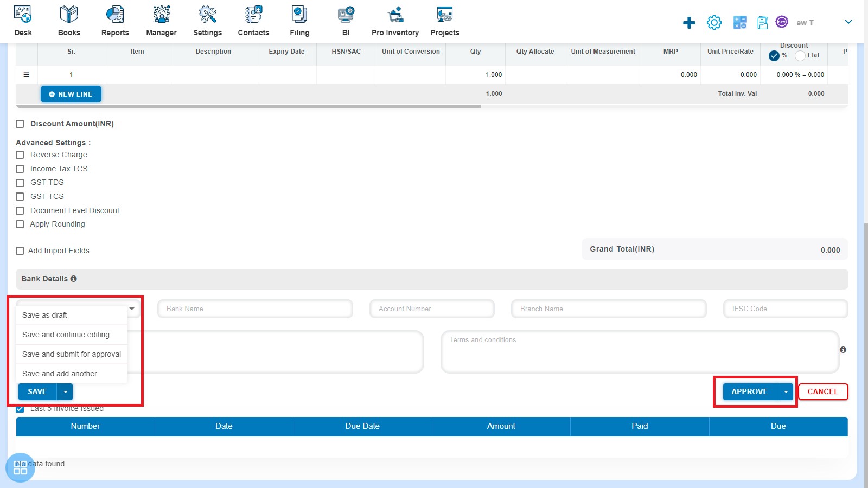Viewport: 868px width, 488px height.
Task: Enable Income Tax TCS checkbox
Action: [20, 169]
